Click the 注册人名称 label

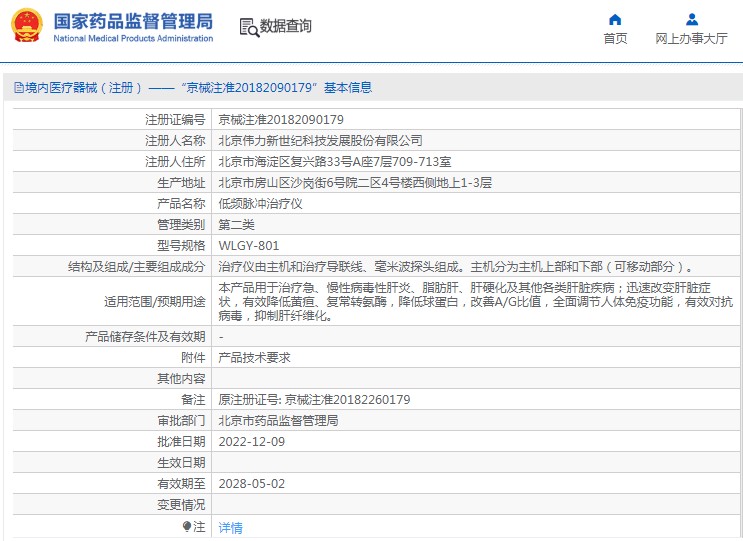[x=175, y=141]
